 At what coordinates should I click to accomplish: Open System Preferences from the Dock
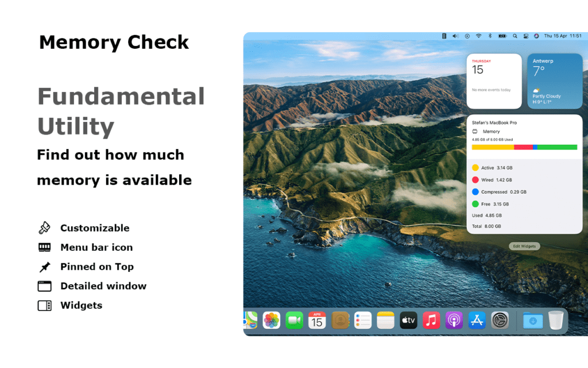[500, 320]
